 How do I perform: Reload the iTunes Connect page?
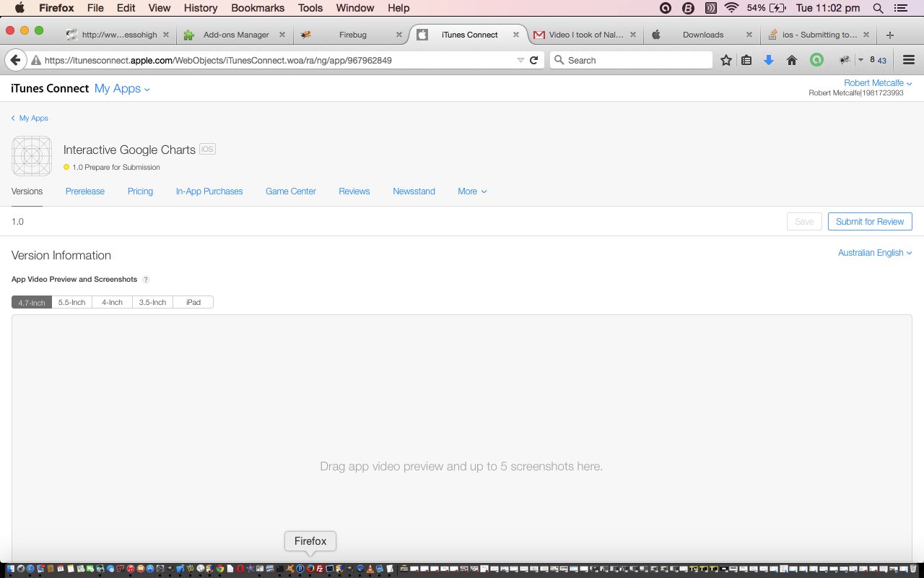(x=534, y=61)
